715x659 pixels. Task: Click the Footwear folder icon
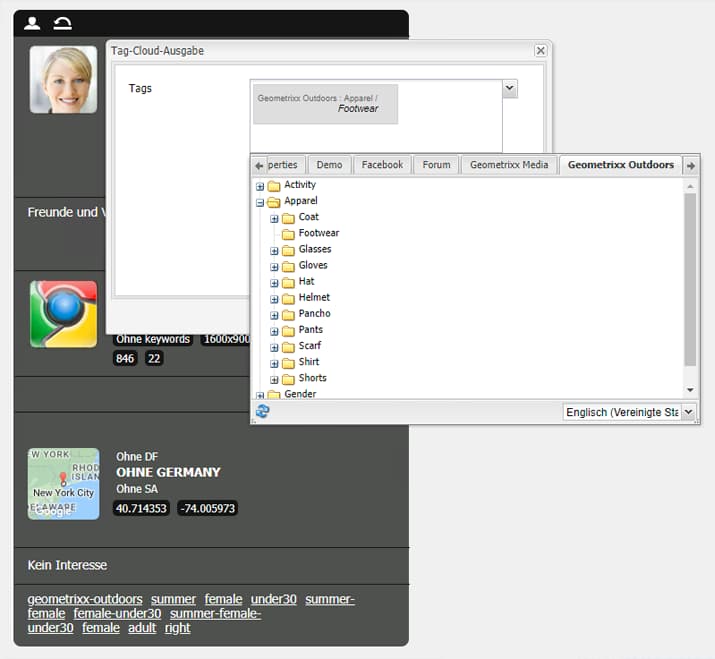[x=288, y=234]
